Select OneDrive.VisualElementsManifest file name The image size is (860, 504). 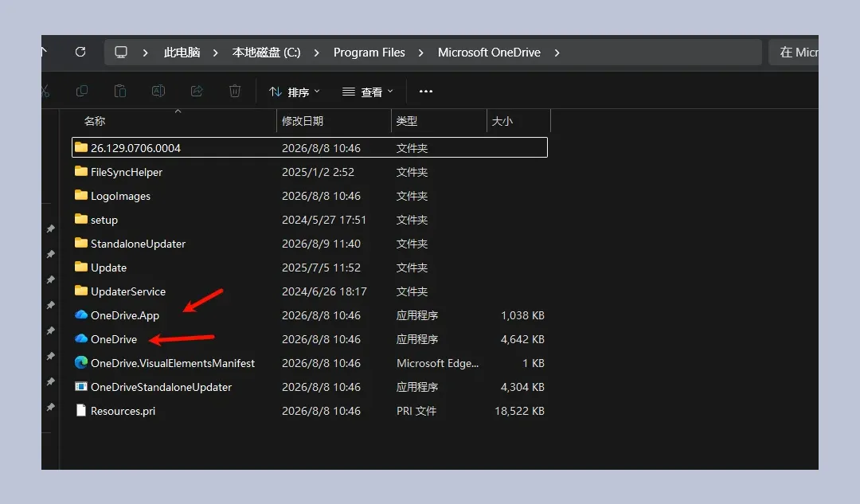pyautogui.click(x=173, y=363)
